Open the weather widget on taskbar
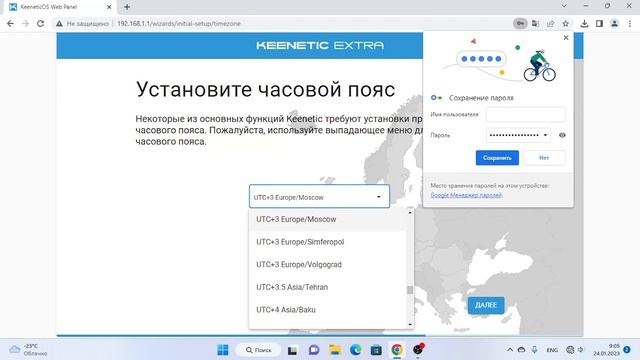 click(x=28, y=350)
